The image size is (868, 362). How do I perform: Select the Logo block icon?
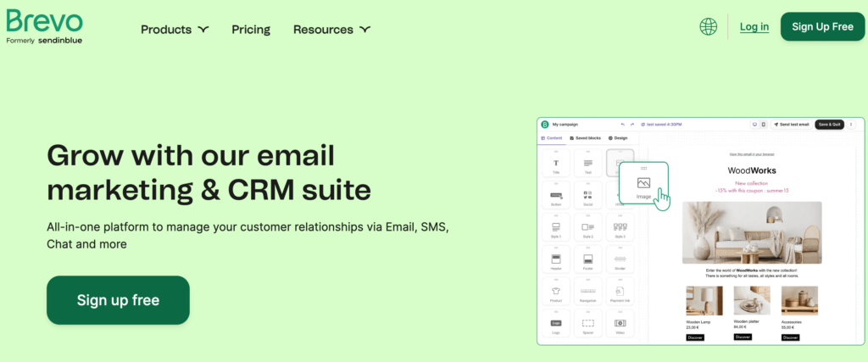coord(556,323)
